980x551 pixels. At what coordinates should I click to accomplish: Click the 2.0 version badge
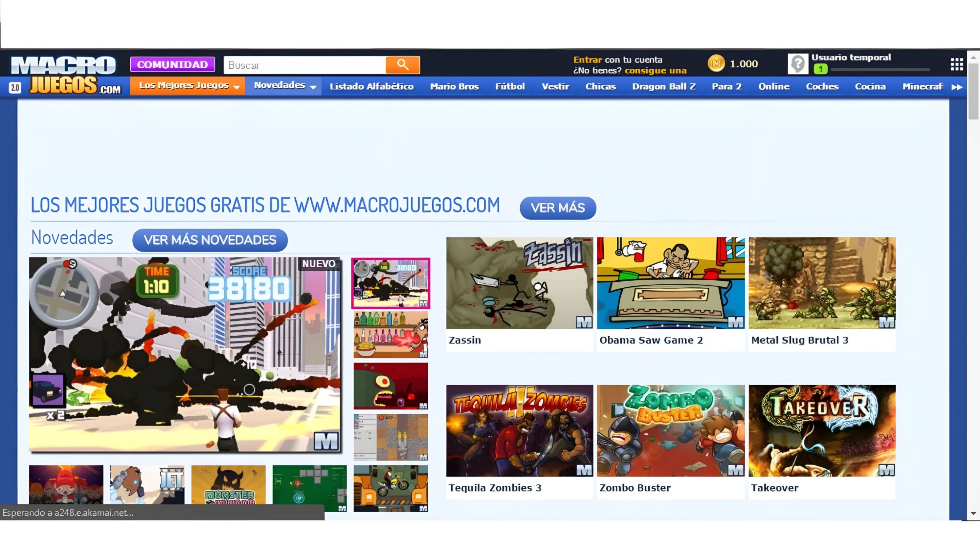point(15,87)
